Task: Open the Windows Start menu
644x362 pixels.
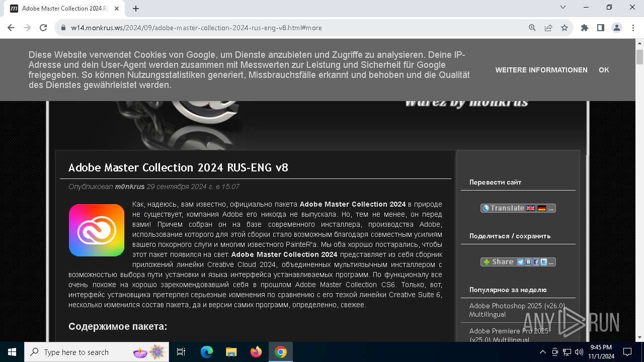Action: click(x=12, y=352)
